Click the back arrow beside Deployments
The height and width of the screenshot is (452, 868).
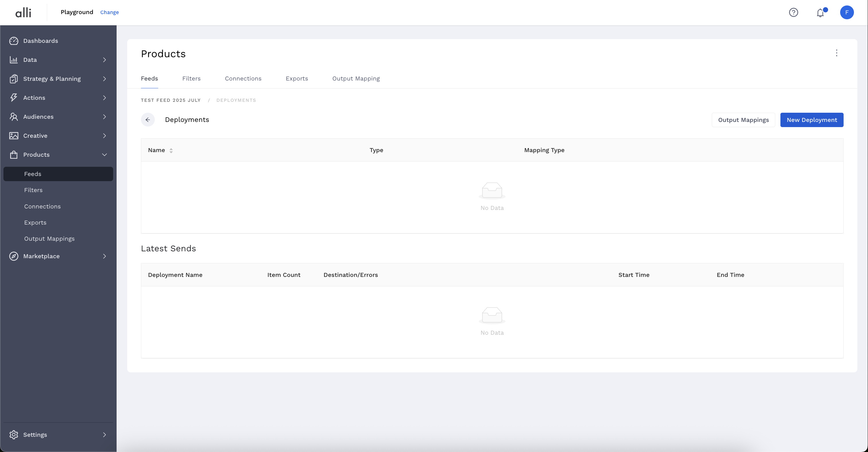[x=148, y=120]
